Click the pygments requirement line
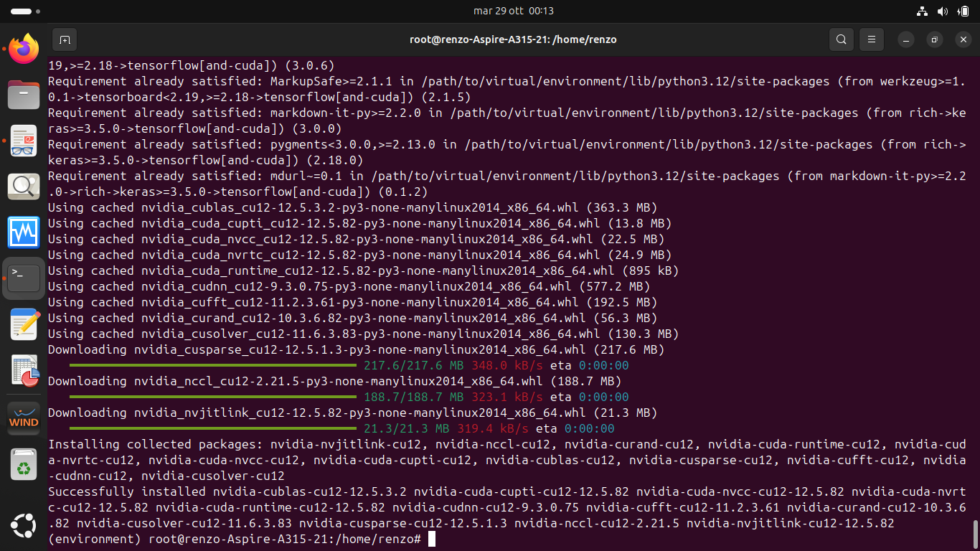This screenshot has height=551, width=980. coord(507,152)
